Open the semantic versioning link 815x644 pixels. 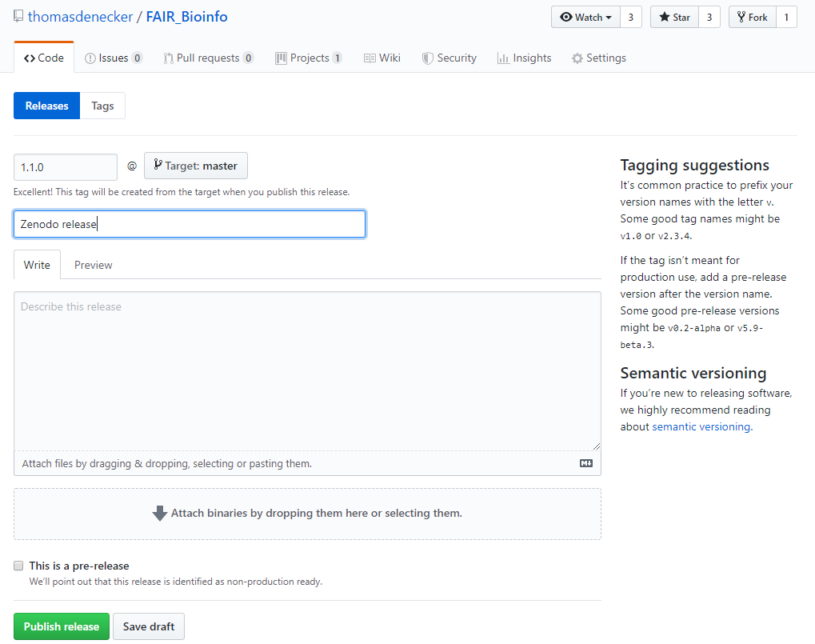point(701,426)
